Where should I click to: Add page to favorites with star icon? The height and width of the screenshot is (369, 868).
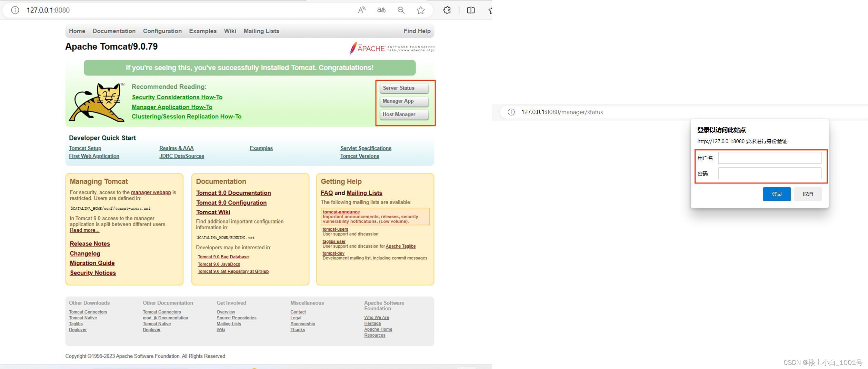(420, 10)
